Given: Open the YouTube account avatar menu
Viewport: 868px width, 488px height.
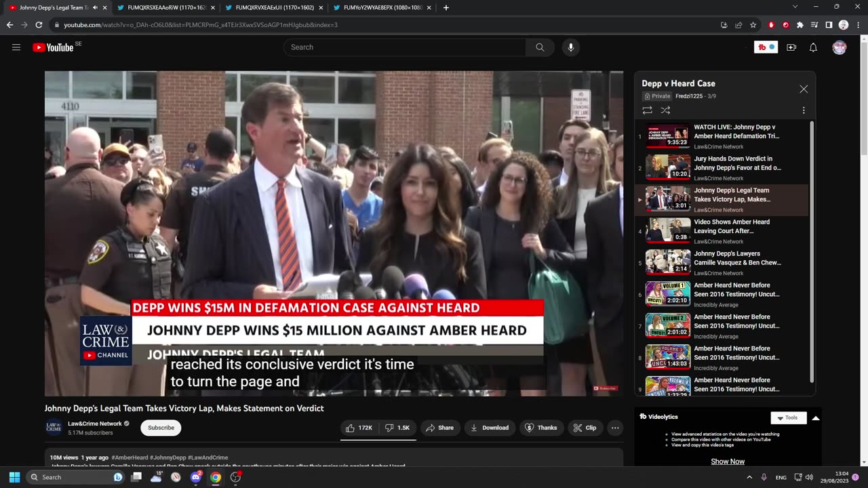Looking at the screenshot, I should [x=840, y=47].
